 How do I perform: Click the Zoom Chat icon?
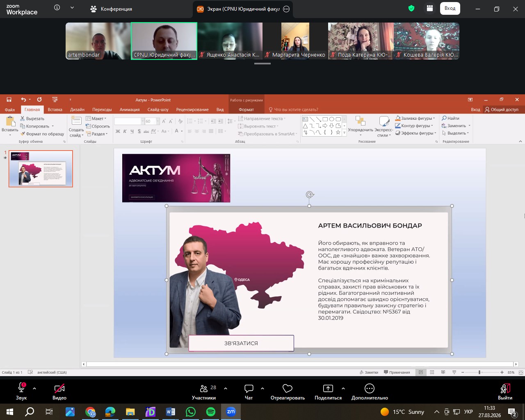[249, 388]
